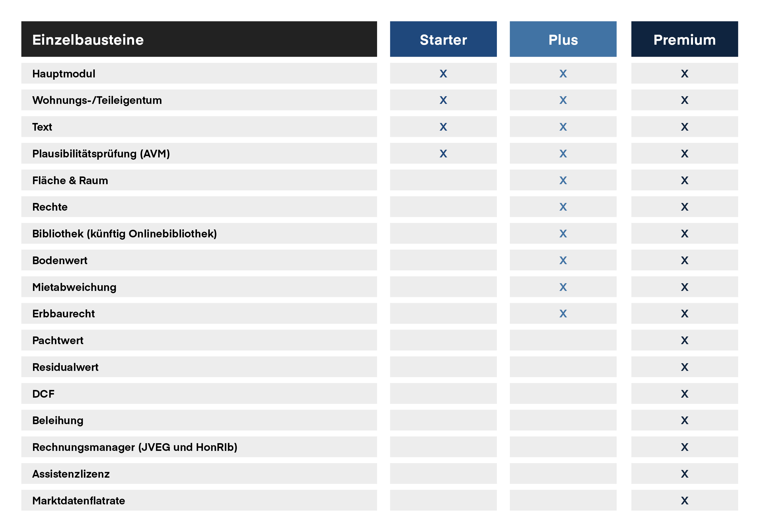The image size is (759, 532).
Task: Click the Premium X mark for Pachtwert
Action: (x=684, y=340)
